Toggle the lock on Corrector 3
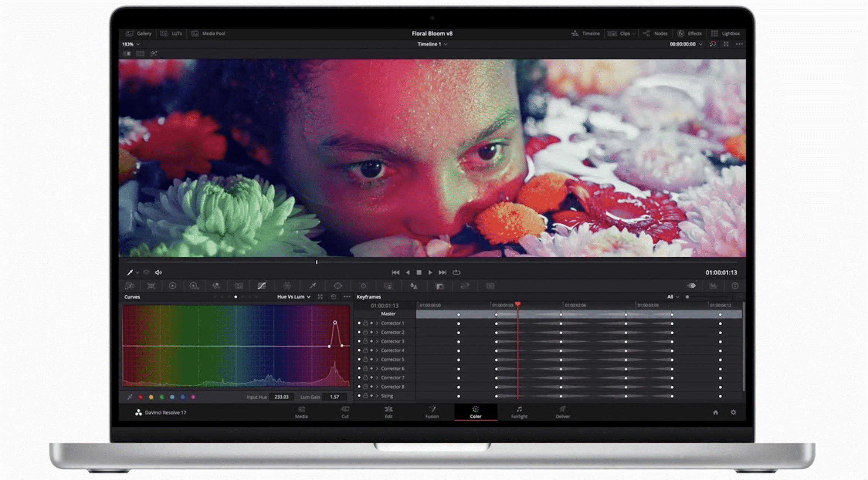This screenshot has height=480, width=868. coord(365,341)
